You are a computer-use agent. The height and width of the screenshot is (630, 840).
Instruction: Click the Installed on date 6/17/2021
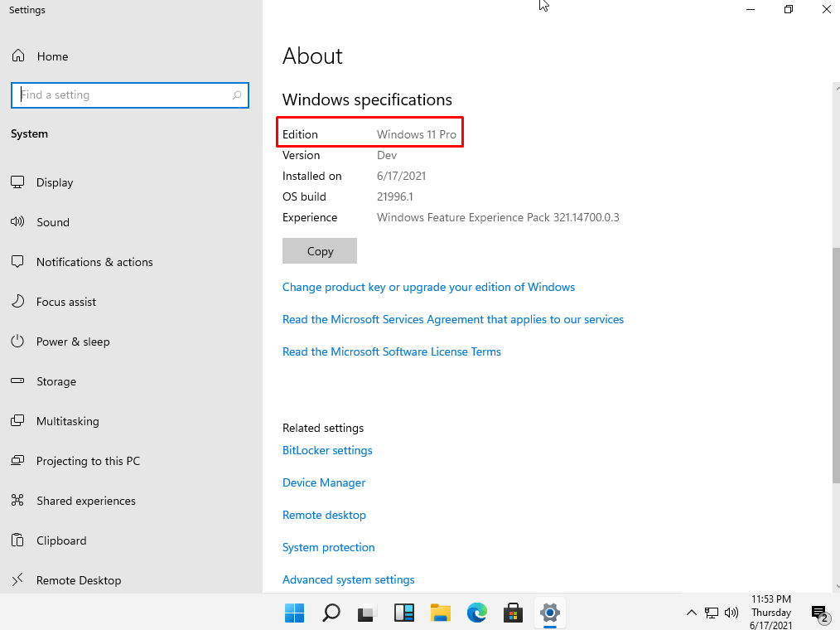[401, 176]
